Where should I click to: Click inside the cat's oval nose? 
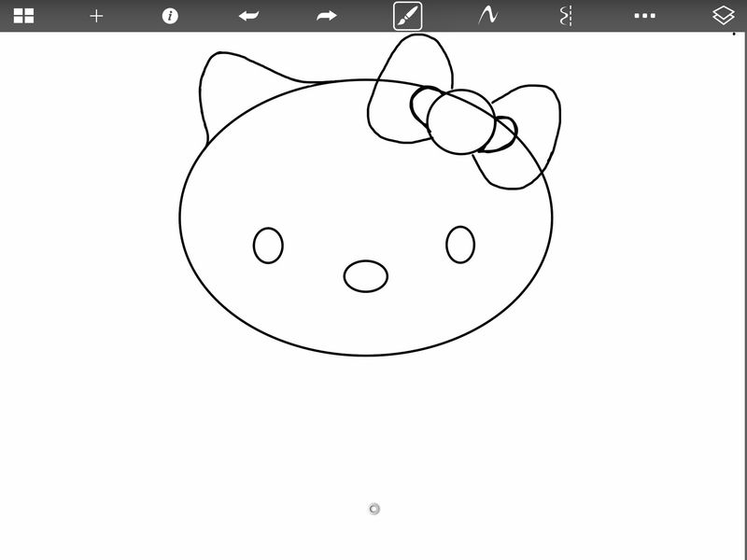click(366, 276)
